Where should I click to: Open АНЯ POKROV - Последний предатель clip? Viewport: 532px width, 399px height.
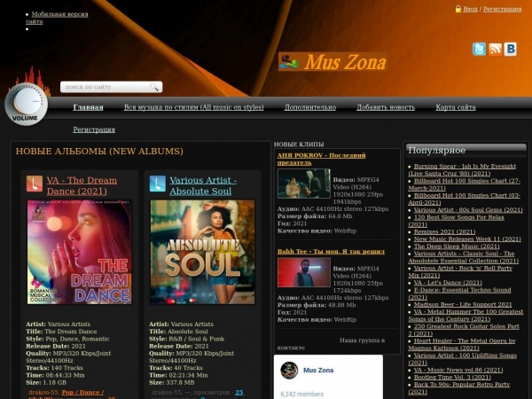coord(321,159)
